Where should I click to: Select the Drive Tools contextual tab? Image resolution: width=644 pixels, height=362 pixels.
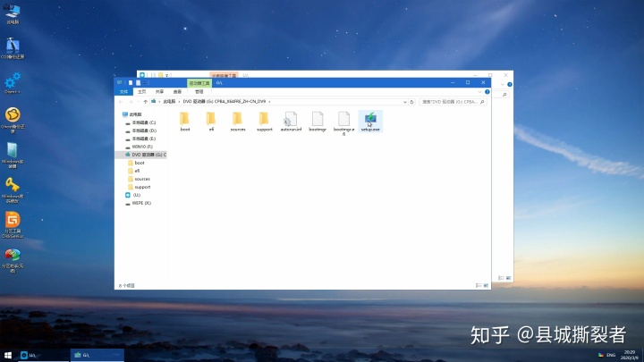[x=199, y=83]
